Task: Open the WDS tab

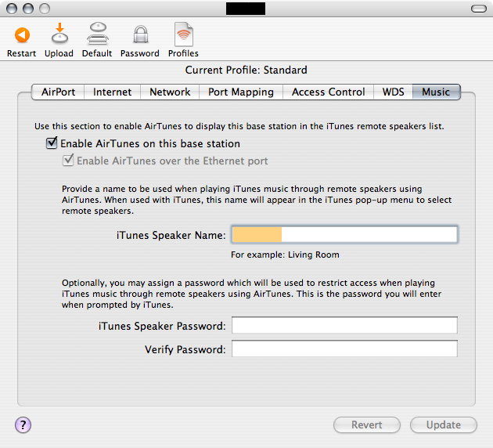Action: 393,92
